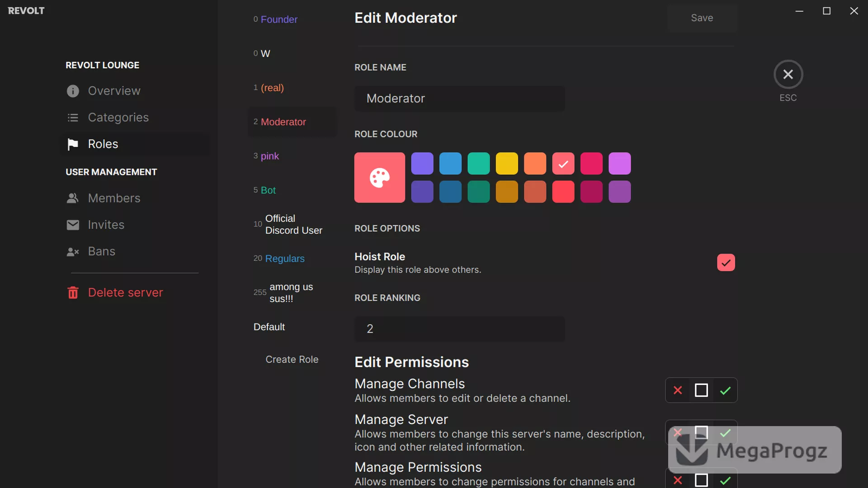Open the custom colour palette picker
The height and width of the screenshot is (488, 868).
tap(380, 178)
